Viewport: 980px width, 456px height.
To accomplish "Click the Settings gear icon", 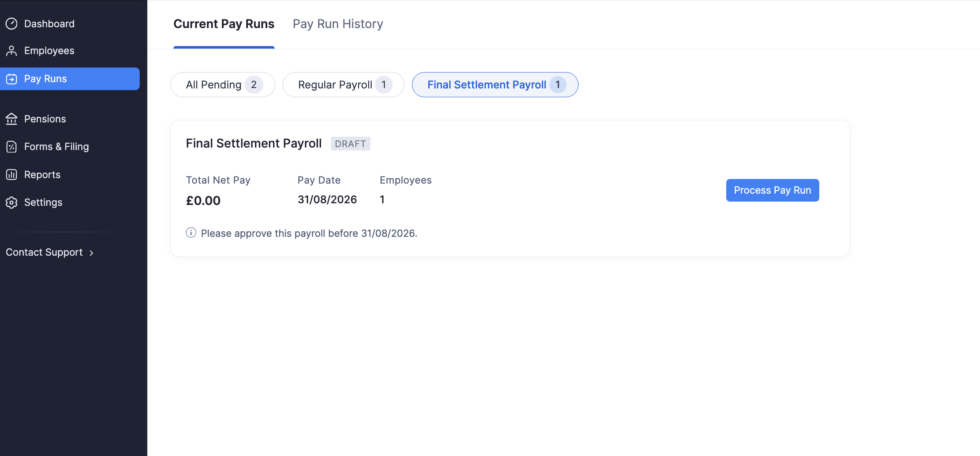I will (11, 202).
